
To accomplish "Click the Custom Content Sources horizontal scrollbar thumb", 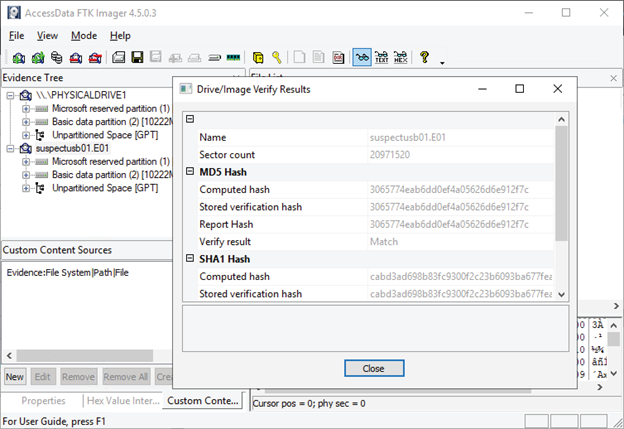I will [84, 355].
